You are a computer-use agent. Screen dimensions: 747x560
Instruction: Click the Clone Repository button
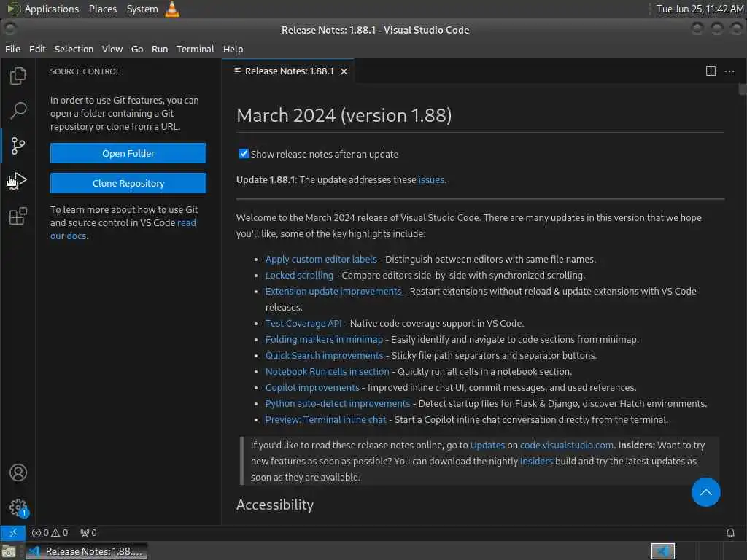click(x=128, y=183)
